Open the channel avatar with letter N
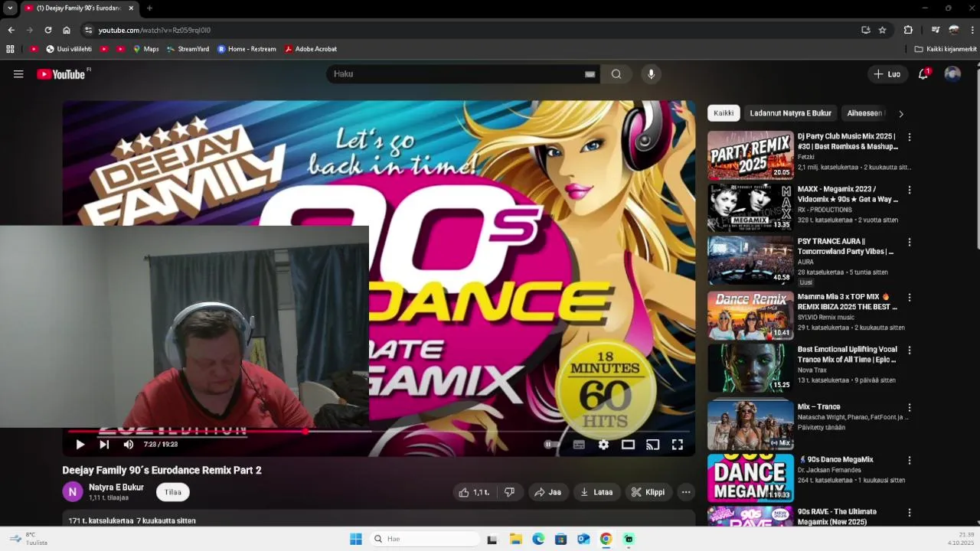This screenshot has width=980, height=551. coord(73,492)
